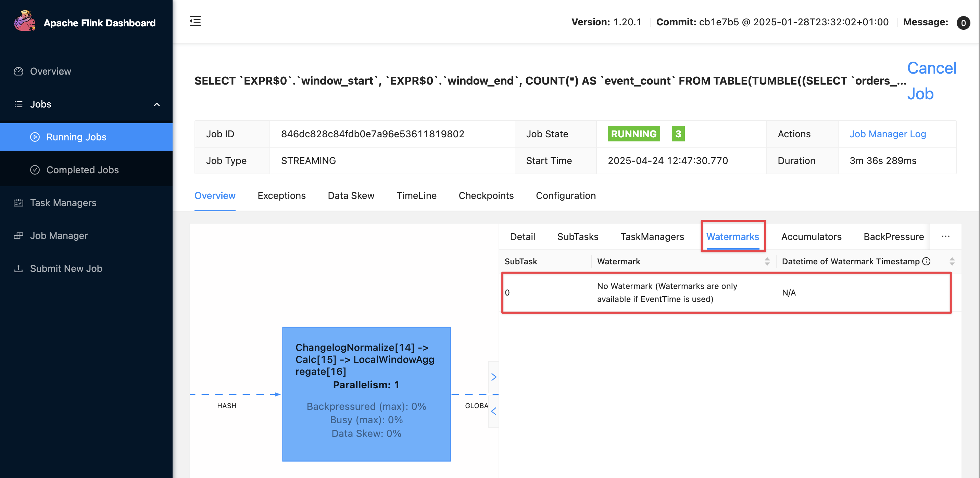Sort by Datetime of Watermark Timestamp
Screen dimensions: 980x478
pos(952,261)
